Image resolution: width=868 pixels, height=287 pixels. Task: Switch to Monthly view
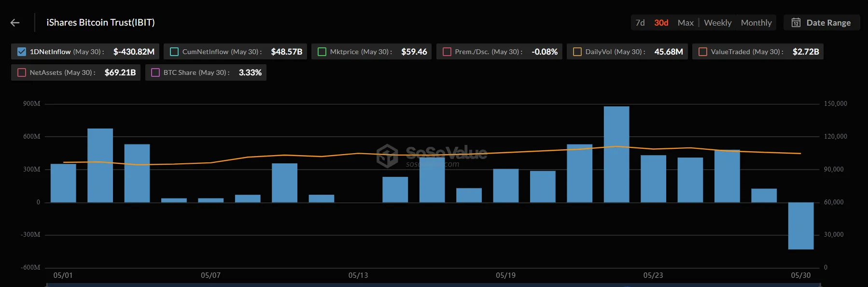click(756, 23)
